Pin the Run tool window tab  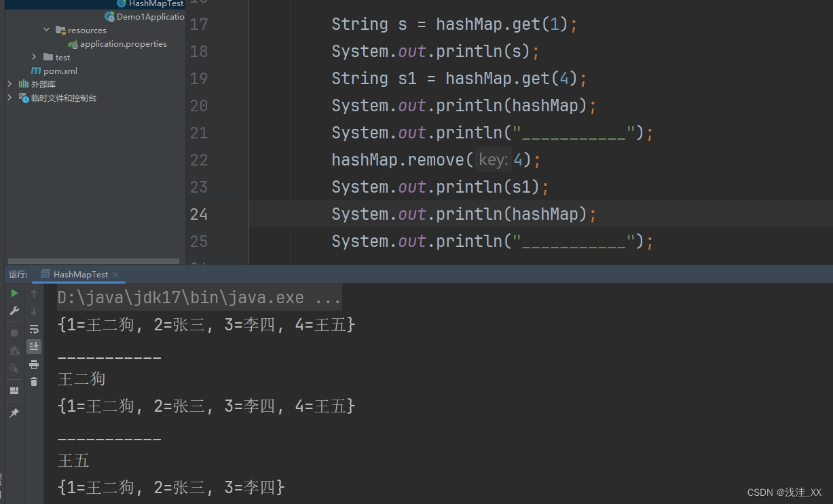point(14,412)
